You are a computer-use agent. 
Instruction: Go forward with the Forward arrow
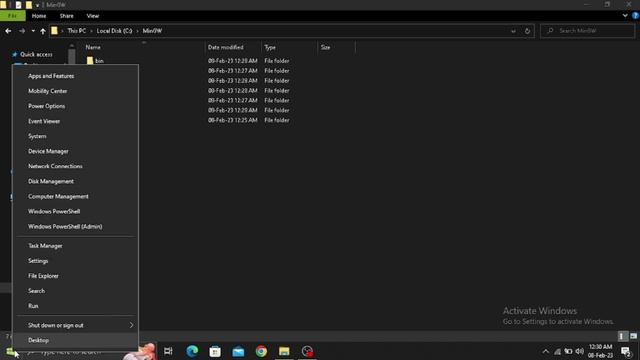pos(22,31)
